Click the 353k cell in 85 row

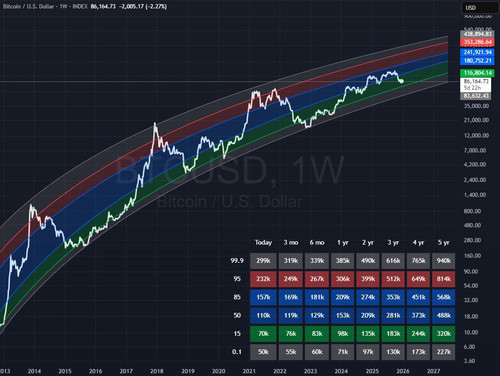(393, 297)
